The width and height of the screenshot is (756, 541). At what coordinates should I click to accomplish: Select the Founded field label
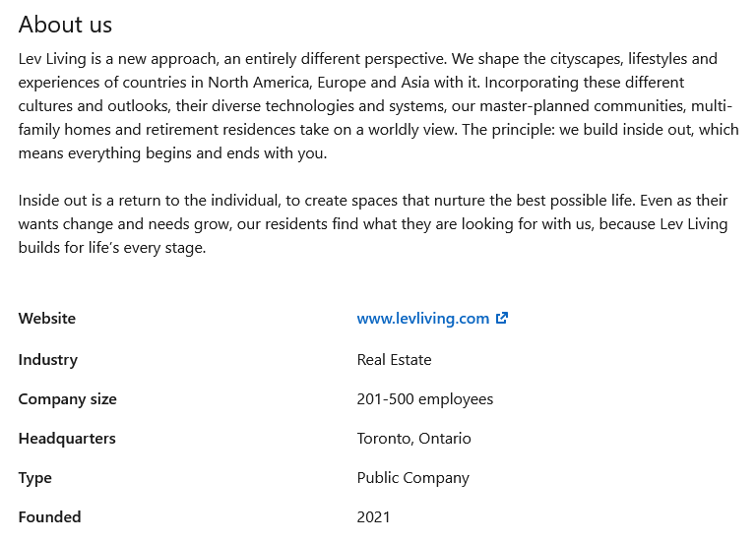point(49,517)
